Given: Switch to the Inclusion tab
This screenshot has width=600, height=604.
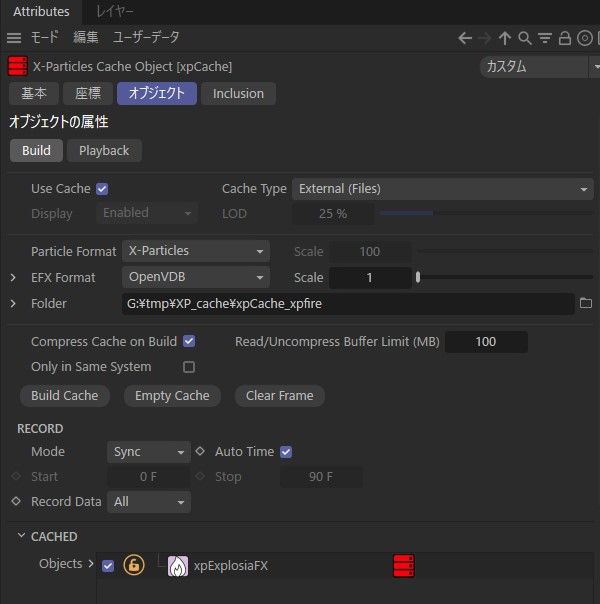Looking at the screenshot, I should [238, 93].
